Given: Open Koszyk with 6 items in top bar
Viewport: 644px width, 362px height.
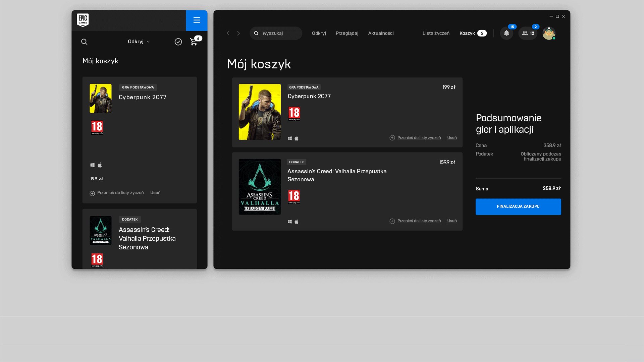Looking at the screenshot, I should (473, 33).
